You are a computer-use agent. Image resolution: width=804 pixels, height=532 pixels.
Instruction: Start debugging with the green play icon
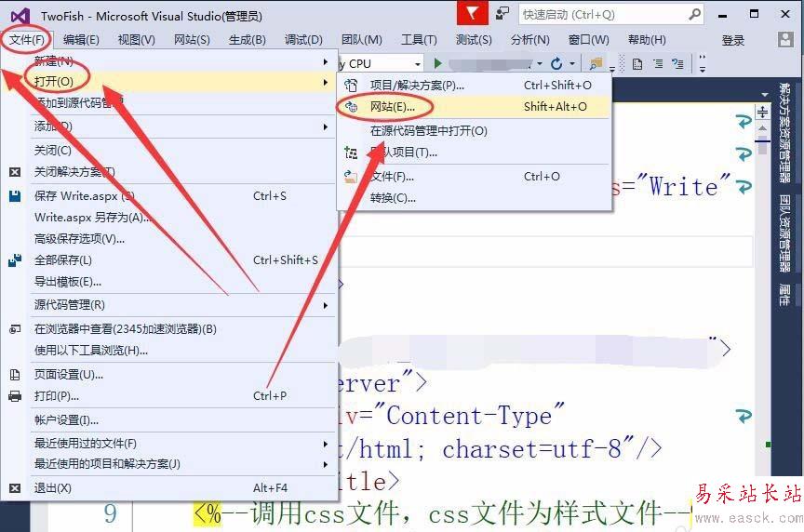437,63
